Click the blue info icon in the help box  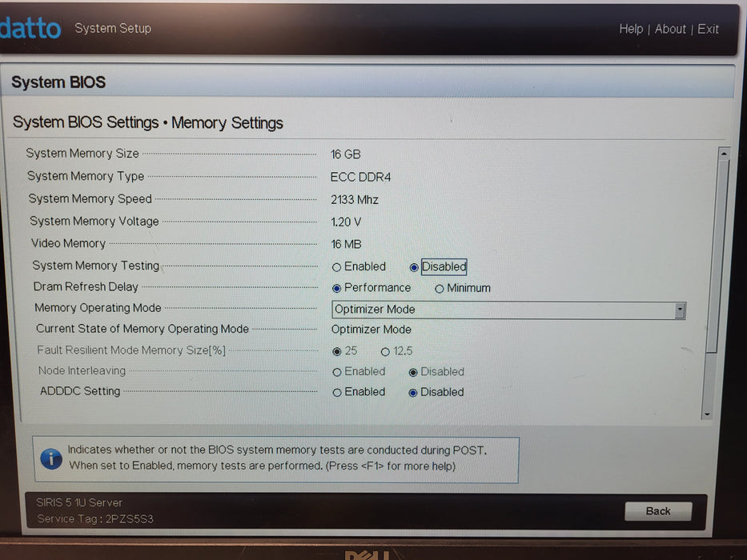[x=51, y=459]
